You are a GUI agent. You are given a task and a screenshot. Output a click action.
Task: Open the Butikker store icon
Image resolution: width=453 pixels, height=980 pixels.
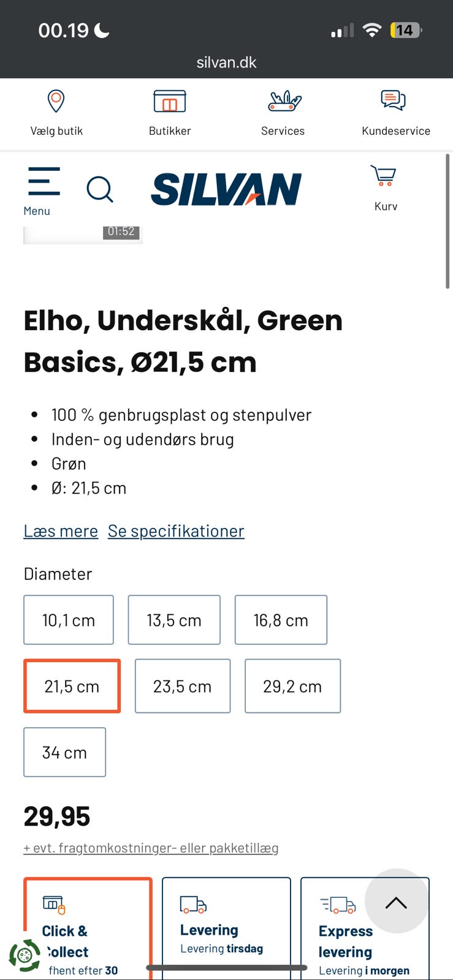(170, 101)
